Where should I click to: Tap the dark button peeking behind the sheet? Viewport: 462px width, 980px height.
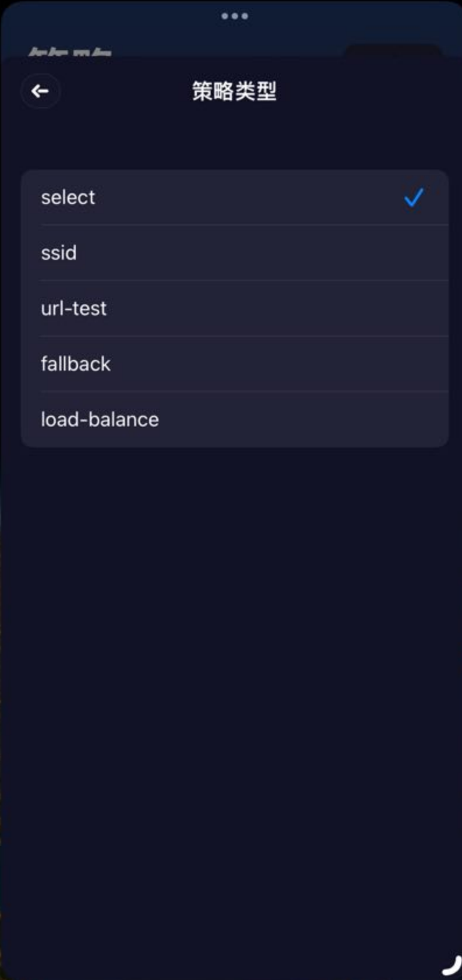pyautogui.click(x=393, y=50)
